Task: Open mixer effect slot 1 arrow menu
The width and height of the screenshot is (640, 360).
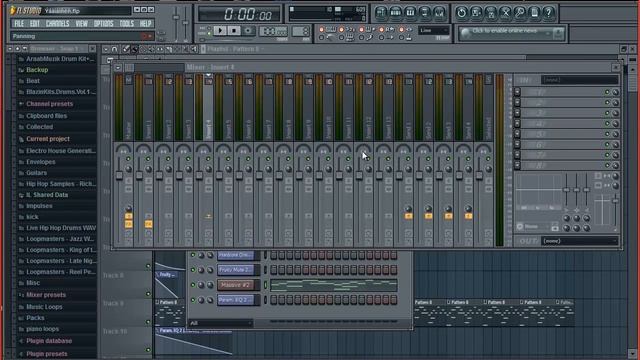Action: point(518,92)
